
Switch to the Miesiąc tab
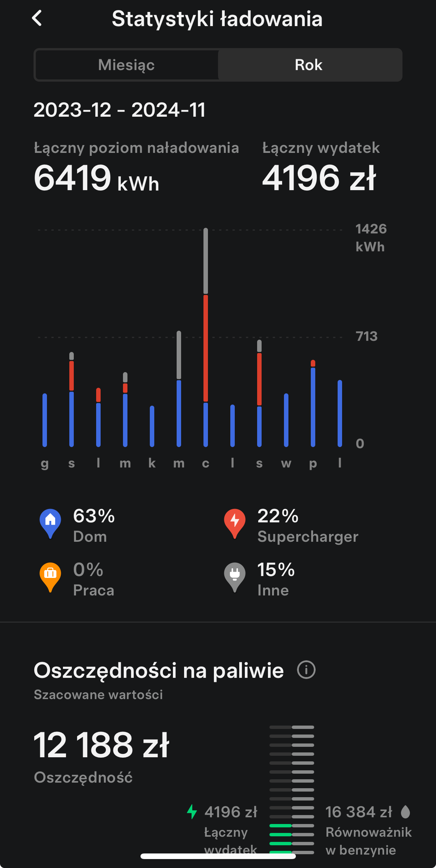point(126,65)
